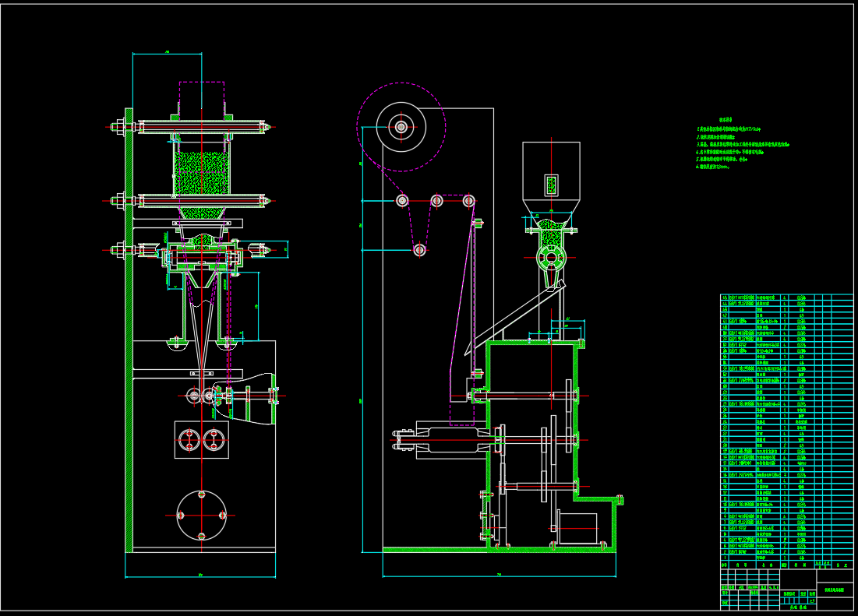
Task: Click the top width dimension above front view
Action: click(168, 54)
